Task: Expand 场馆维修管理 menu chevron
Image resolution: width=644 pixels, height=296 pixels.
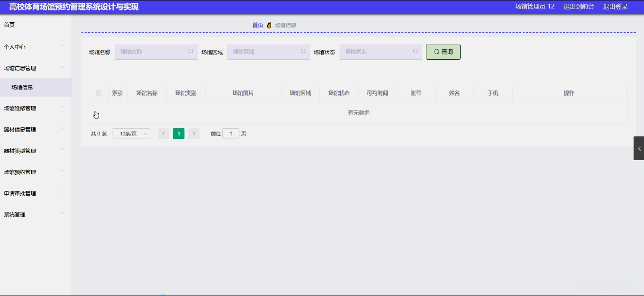Action: (x=62, y=107)
